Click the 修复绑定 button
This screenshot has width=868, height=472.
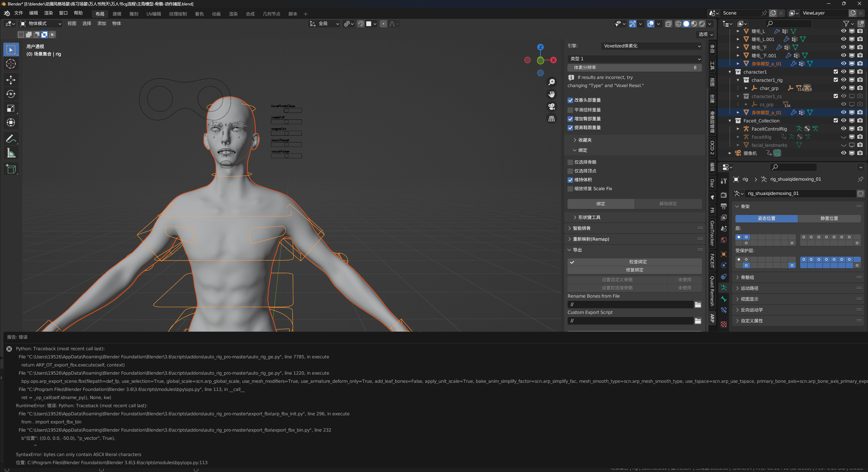click(635, 270)
